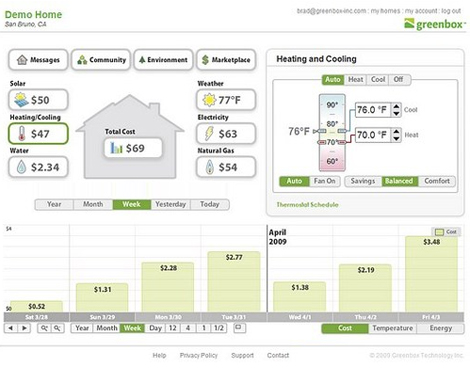This screenshot has height=368, width=470.
Task: Go to previous chart period with left arrow
Action: (x=11, y=328)
